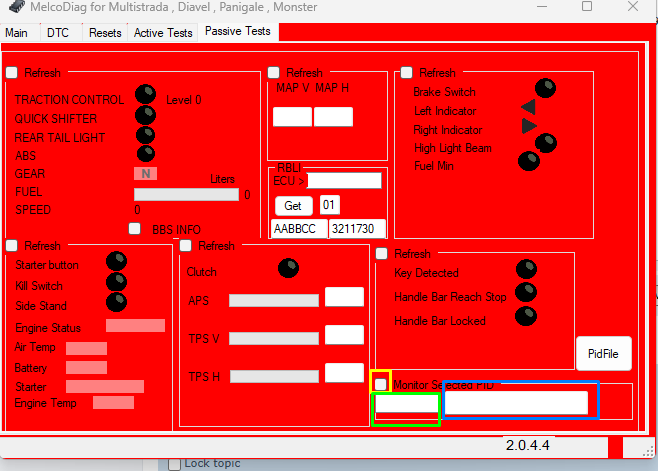Click the Engine Temp readout

[113, 402]
